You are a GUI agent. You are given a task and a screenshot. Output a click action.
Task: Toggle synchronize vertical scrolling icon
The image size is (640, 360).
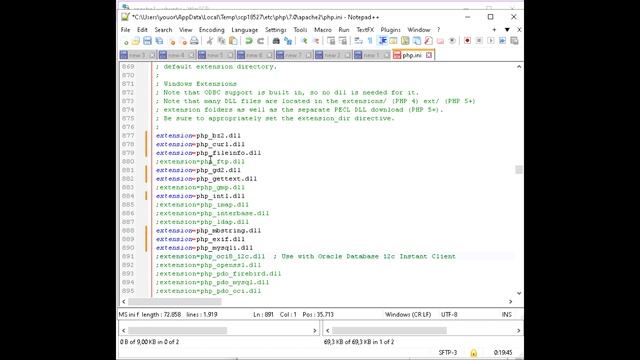point(331,41)
